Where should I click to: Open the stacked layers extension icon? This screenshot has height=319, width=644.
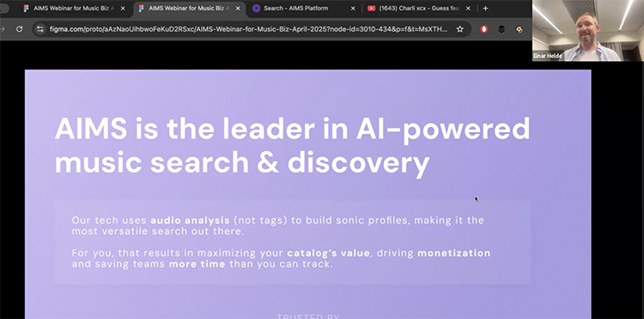(501, 29)
